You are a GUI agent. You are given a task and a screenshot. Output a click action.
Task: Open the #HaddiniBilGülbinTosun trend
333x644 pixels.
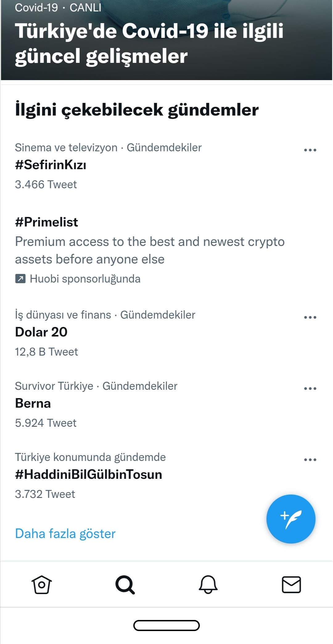tap(88, 475)
